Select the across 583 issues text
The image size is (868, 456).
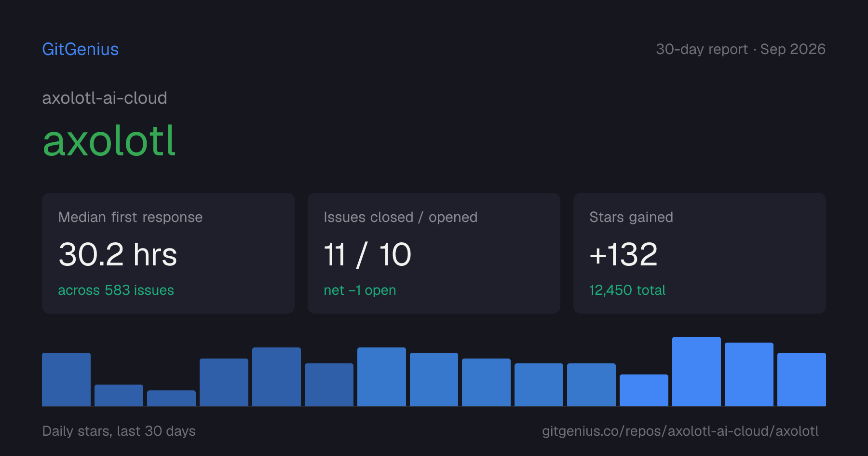click(x=116, y=290)
